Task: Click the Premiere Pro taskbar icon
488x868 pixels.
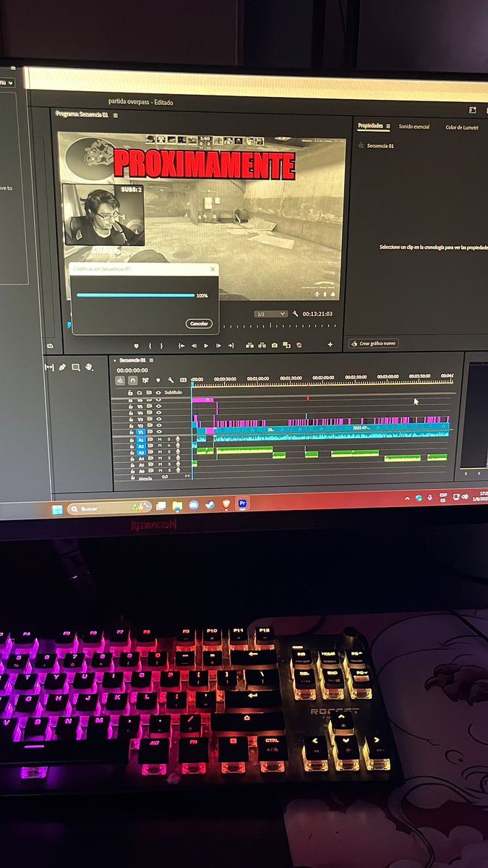Action: click(243, 502)
